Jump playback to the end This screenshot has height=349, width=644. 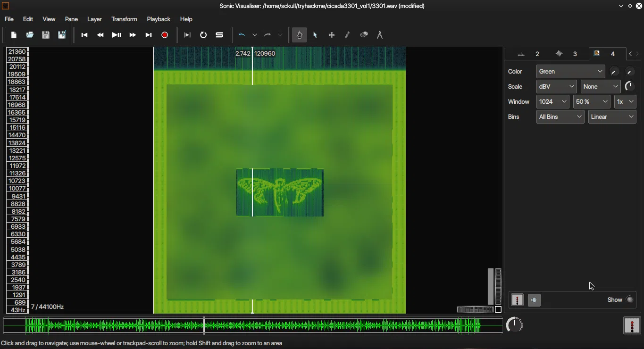149,35
